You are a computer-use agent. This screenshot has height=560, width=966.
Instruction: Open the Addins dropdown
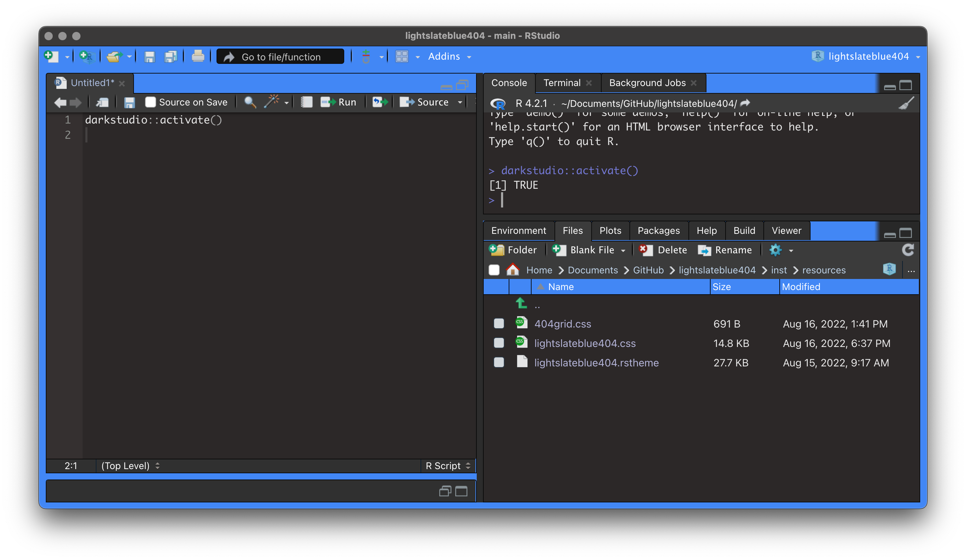click(449, 57)
